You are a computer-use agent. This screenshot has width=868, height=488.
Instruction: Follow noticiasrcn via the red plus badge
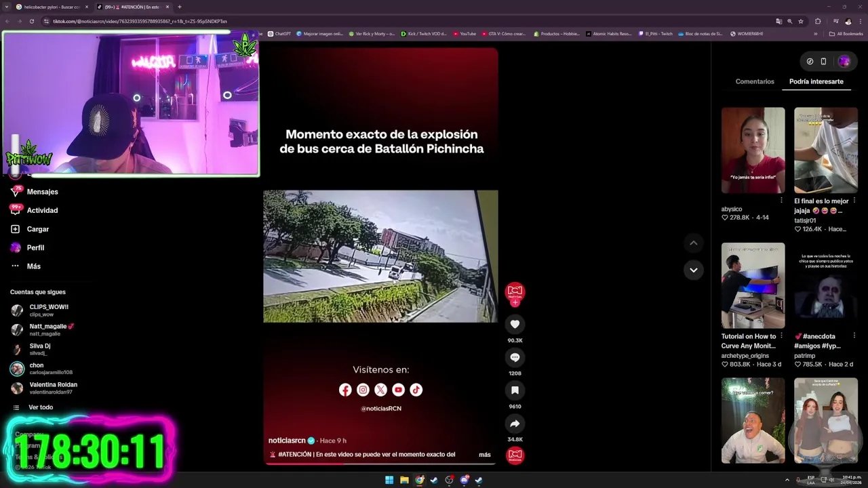coord(515,303)
